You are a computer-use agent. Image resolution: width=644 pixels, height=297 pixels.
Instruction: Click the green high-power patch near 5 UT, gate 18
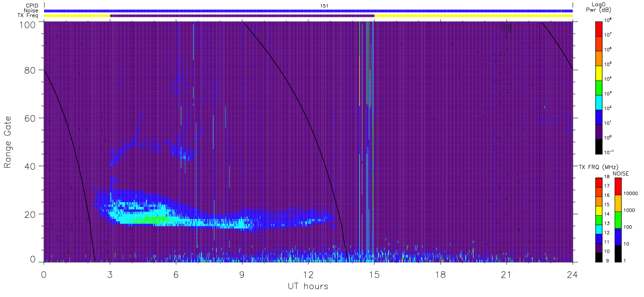(x=151, y=219)
